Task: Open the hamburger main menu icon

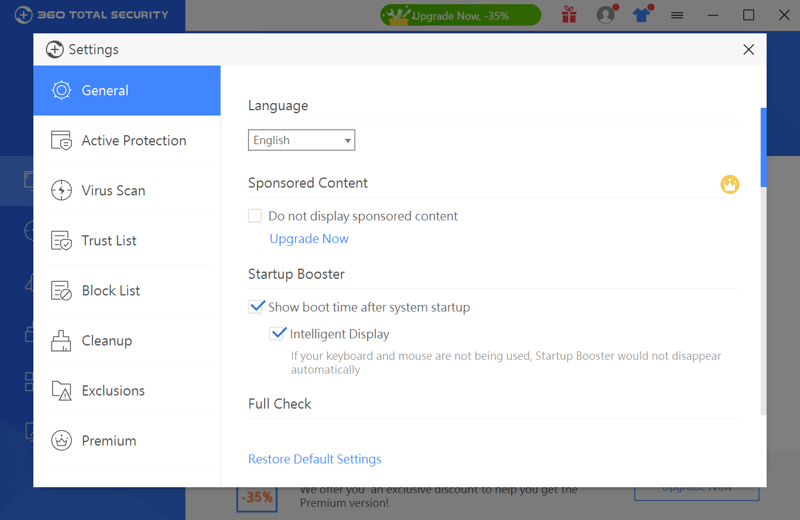Action: tap(677, 15)
